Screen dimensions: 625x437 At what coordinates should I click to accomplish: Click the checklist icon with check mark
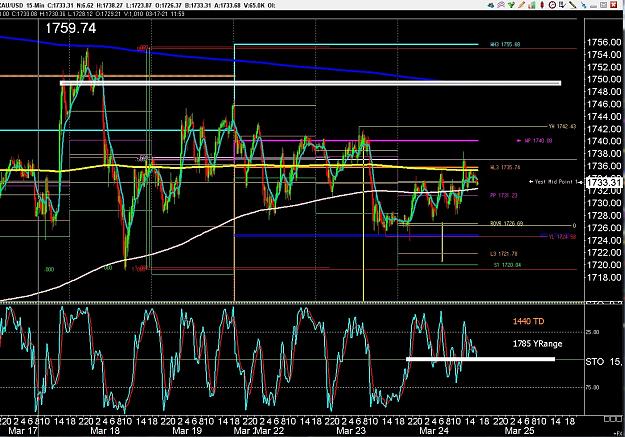562,5
